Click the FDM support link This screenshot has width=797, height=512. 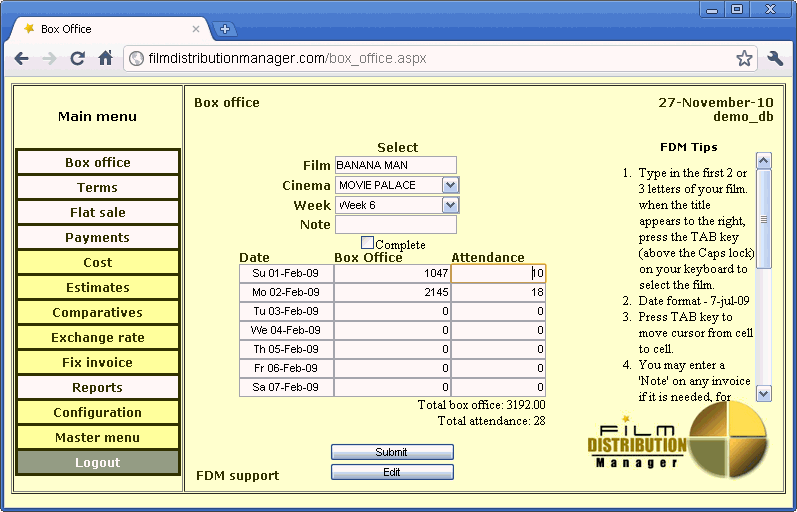237,475
